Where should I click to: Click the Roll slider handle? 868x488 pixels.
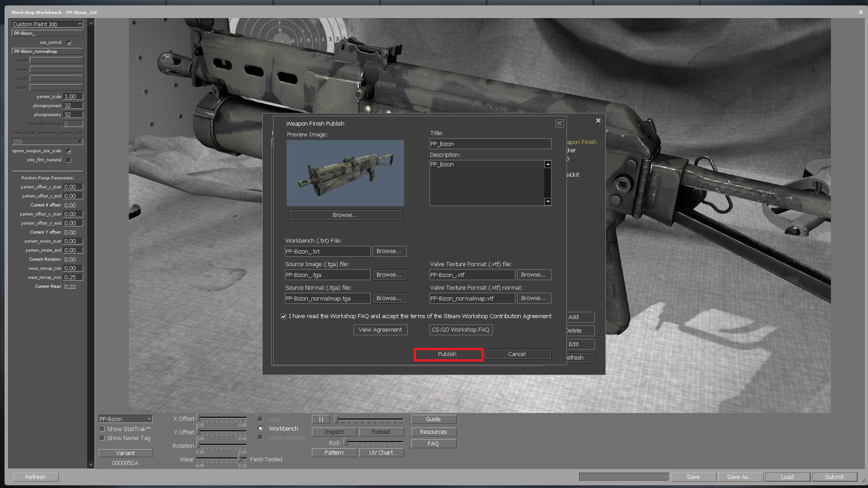click(344, 442)
